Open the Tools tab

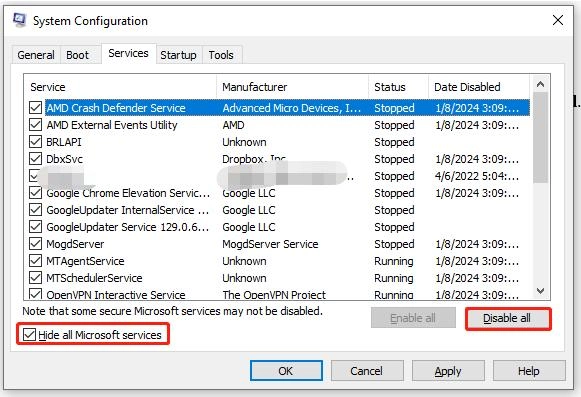[221, 55]
